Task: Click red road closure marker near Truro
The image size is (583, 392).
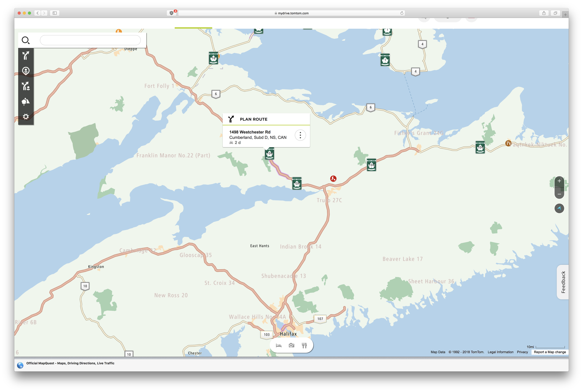Action: 333,178
